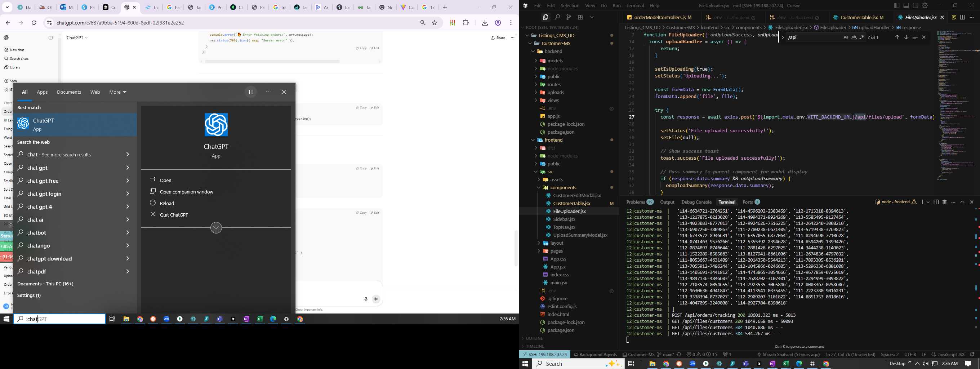
Task: Close the FileUploader.jsx editor tab
Action: 942,17
